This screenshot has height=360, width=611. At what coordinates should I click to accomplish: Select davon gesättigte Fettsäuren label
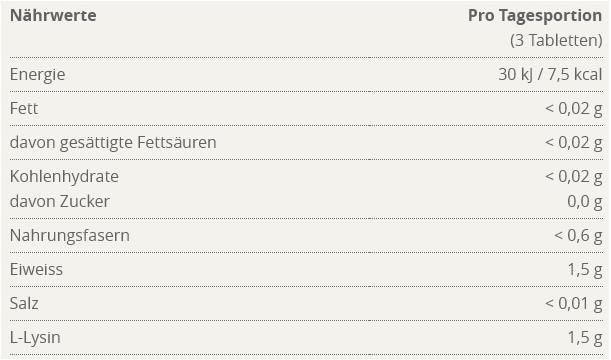113,143
